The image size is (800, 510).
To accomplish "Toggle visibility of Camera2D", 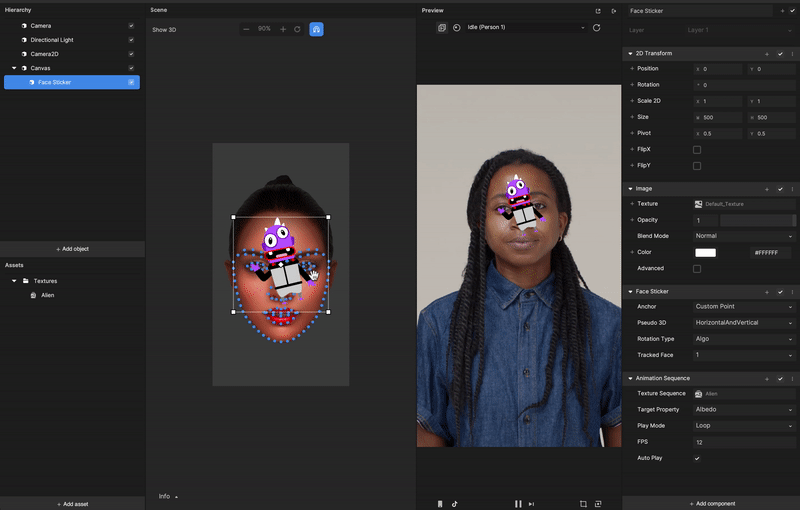I will click(x=131, y=54).
